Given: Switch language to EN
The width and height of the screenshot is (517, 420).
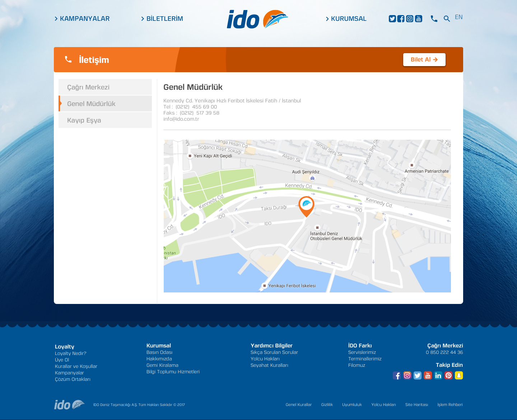Looking at the screenshot, I should coord(459,17).
